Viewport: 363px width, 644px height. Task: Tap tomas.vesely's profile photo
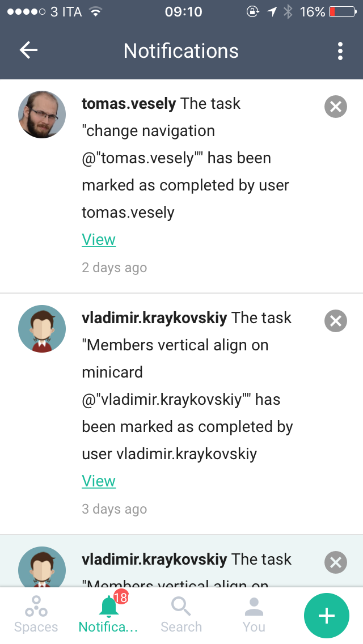point(42,115)
